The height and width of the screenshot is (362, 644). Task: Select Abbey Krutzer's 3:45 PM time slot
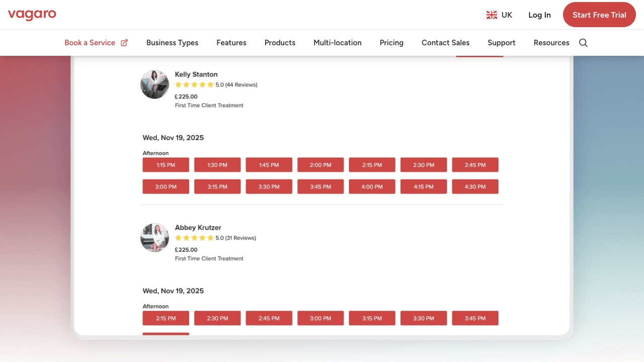(x=475, y=318)
